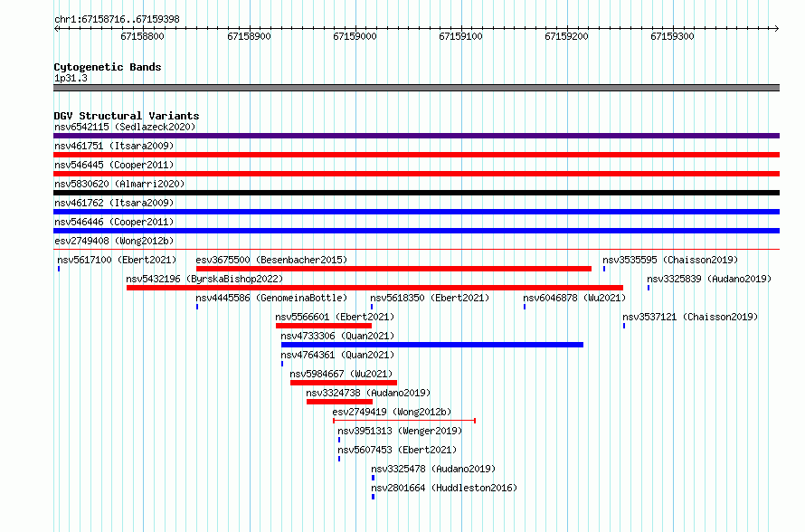The image size is (805, 532).
Task: Open the nsv461751 (Itsara2009) label
Action: point(114,146)
